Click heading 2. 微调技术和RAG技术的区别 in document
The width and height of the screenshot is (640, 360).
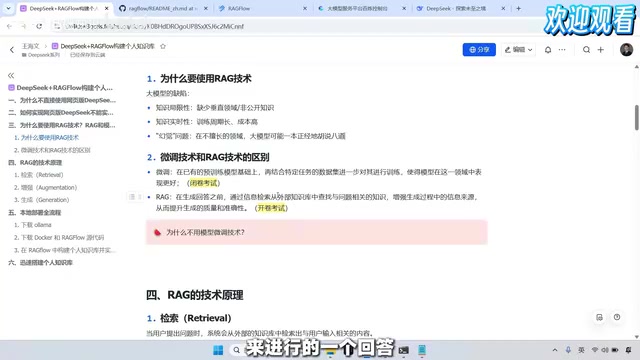(208, 157)
